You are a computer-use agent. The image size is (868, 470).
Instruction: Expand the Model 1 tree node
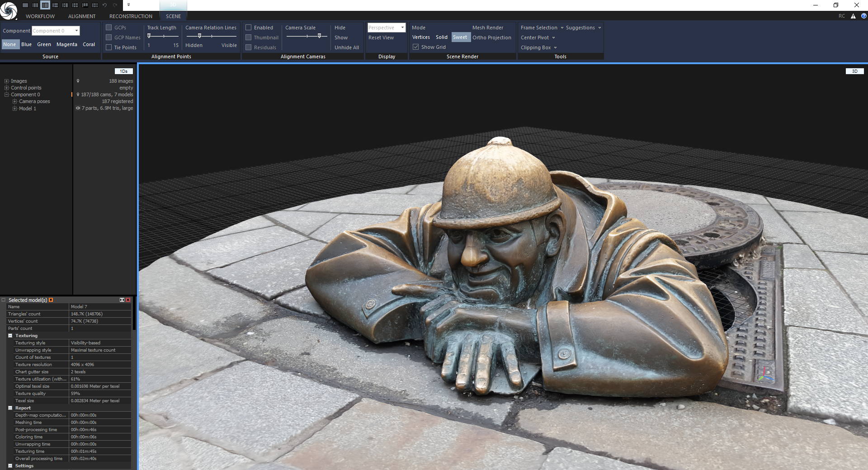pyautogui.click(x=15, y=108)
